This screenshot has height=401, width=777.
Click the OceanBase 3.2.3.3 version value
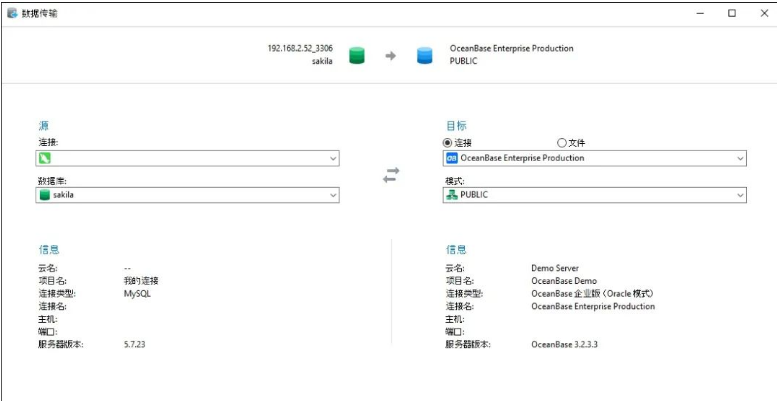pyautogui.click(x=564, y=344)
